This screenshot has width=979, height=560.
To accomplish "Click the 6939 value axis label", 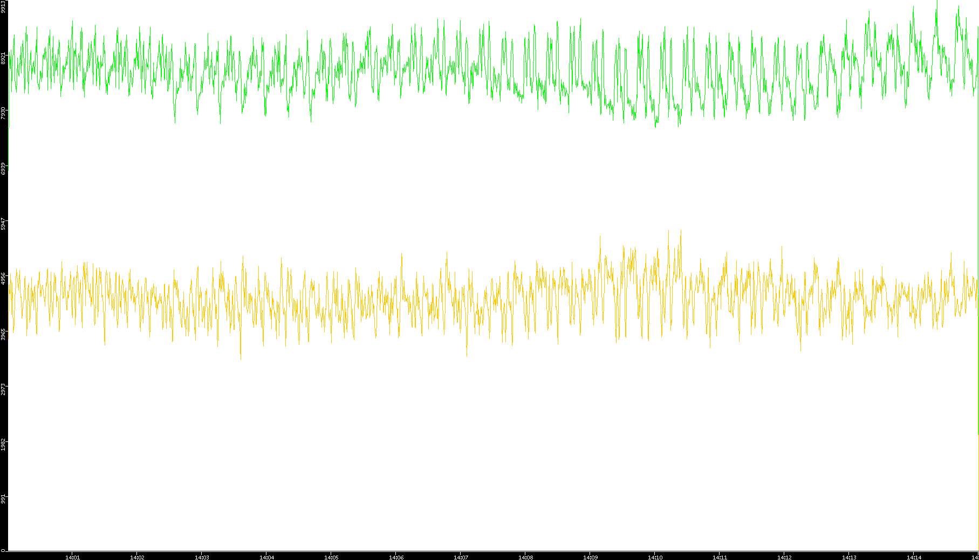I will pyautogui.click(x=3, y=168).
